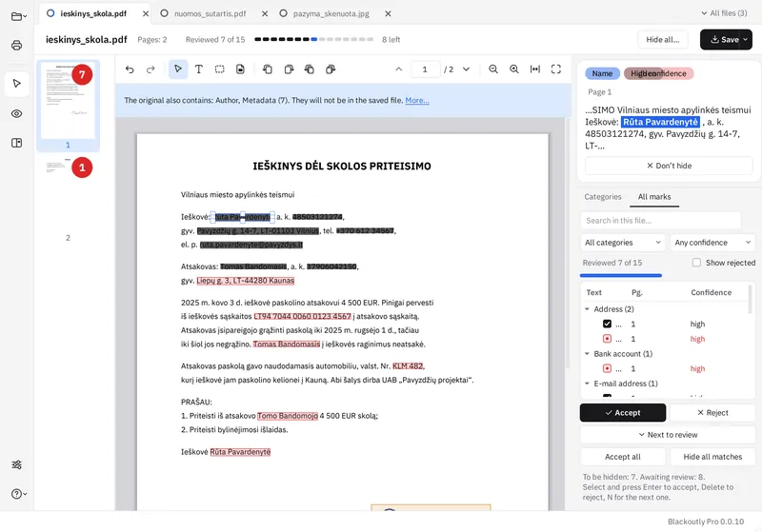Select the dashed rectangle area tool
This screenshot has height=532, width=762.
[x=220, y=69]
